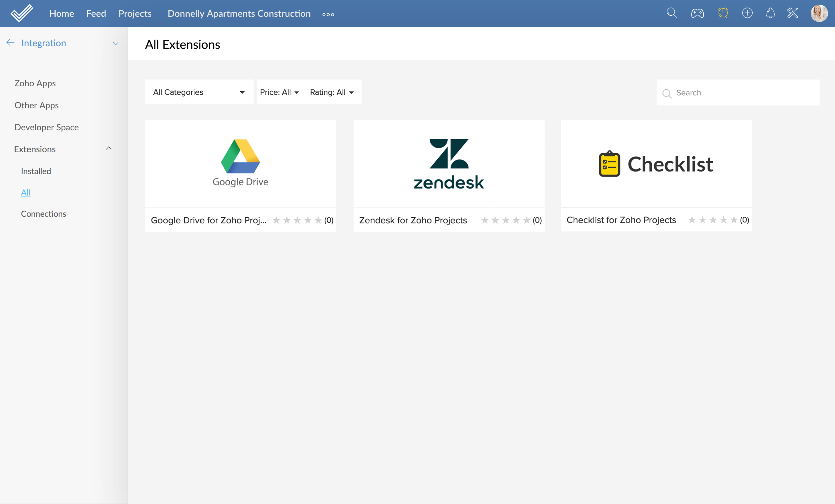Click the Checklist logo thumbnail

pyautogui.click(x=656, y=163)
